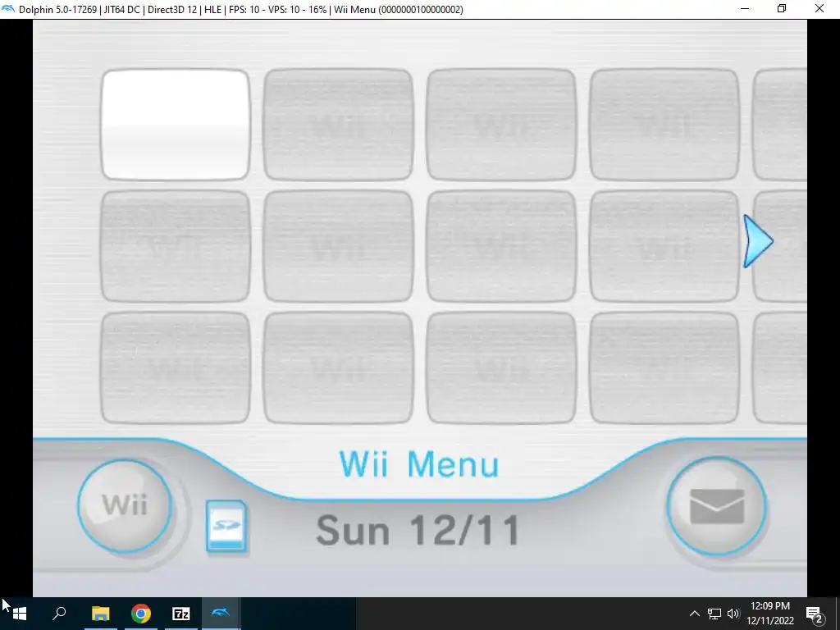Screen dimensions: 840x630
Task: Select third empty channel slot in middle row
Action: tap(501, 246)
